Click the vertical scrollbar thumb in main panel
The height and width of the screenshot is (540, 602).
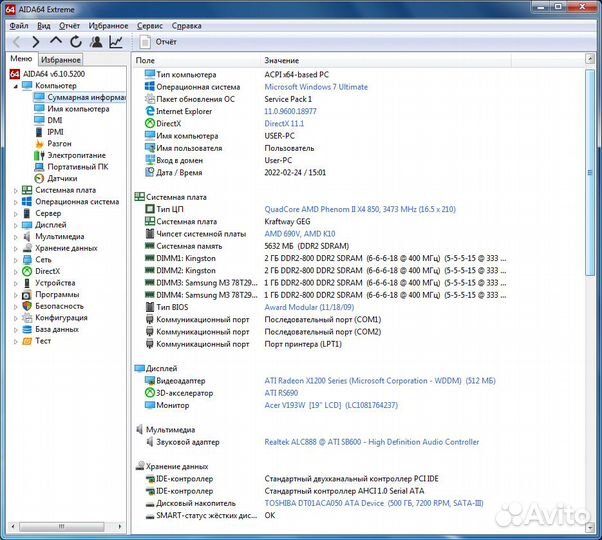pyautogui.click(x=590, y=172)
